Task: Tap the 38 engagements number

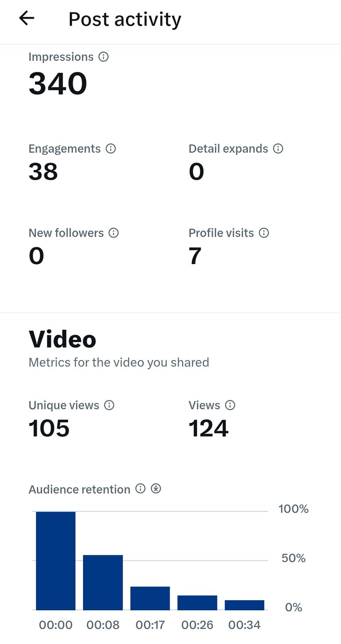Action: 44,171
